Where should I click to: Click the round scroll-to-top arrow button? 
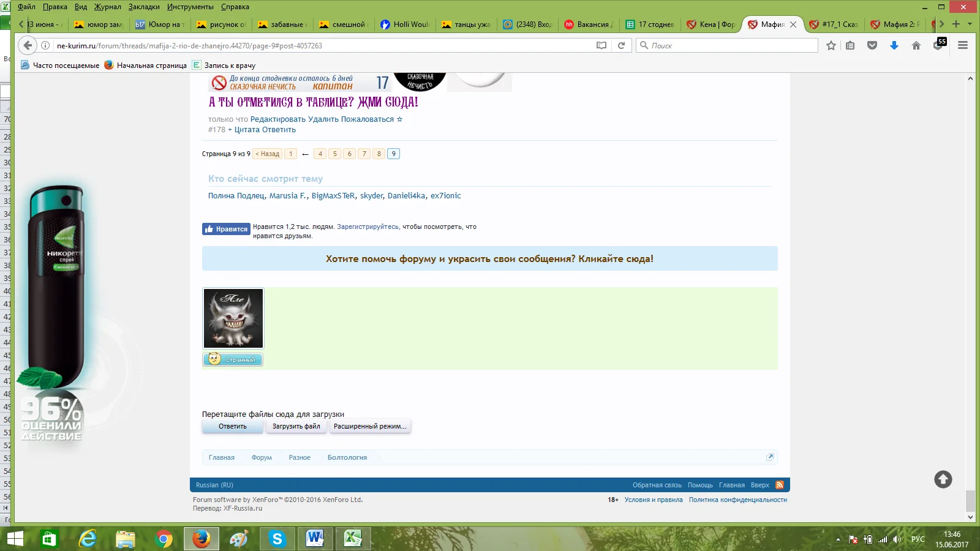click(x=943, y=479)
